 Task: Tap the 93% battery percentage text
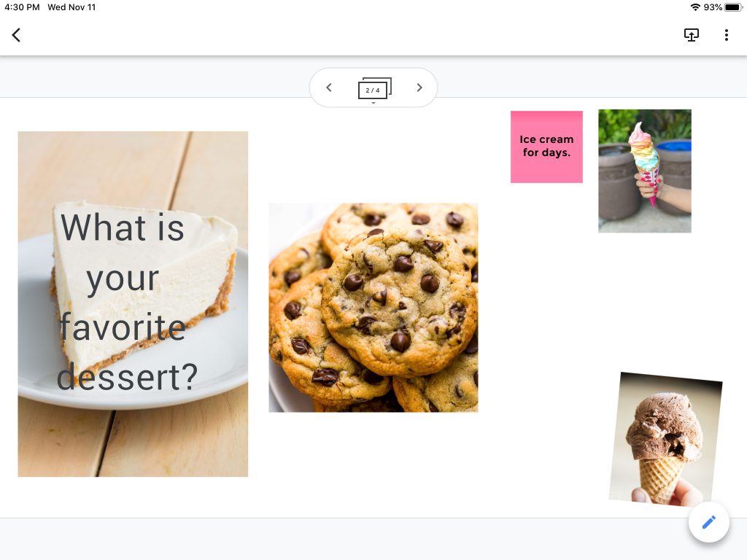pyautogui.click(x=713, y=7)
